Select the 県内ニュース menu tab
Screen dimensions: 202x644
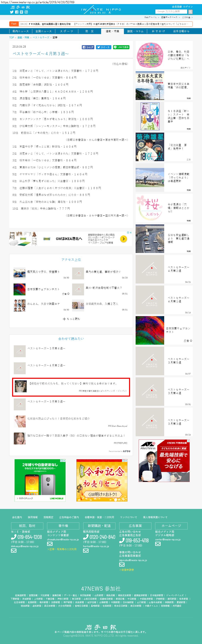[21, 31]
